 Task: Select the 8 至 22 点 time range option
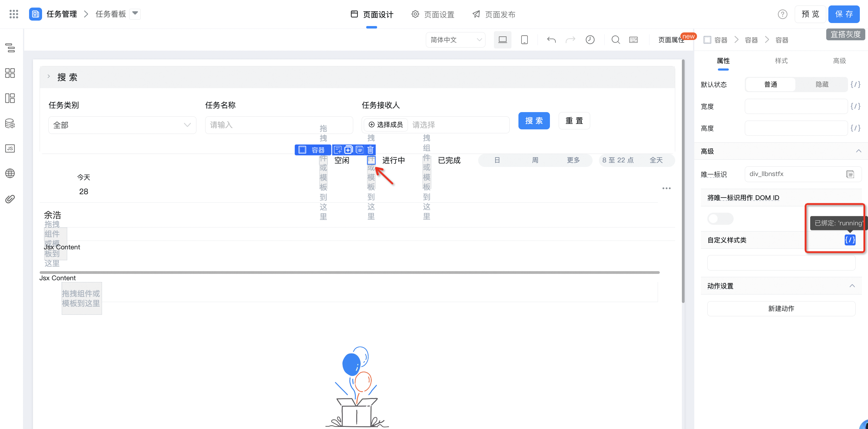point(618,160)
